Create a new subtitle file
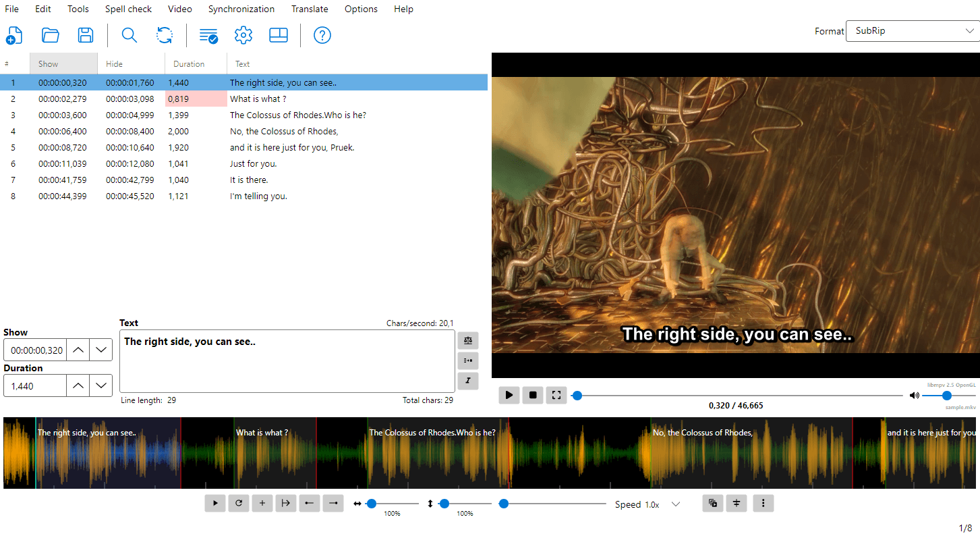The image size is (980, 534). click(14, 36)
